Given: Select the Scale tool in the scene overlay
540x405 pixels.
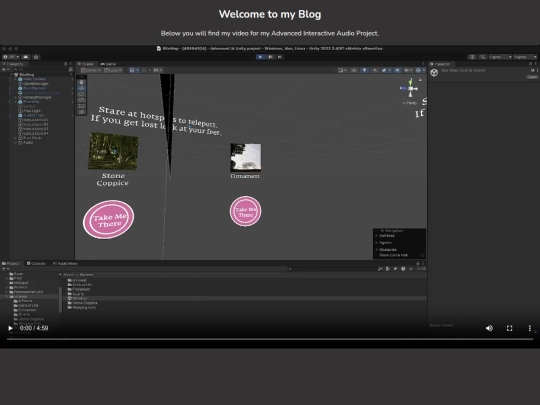Looking at the screenshot, I should point(82,100).
